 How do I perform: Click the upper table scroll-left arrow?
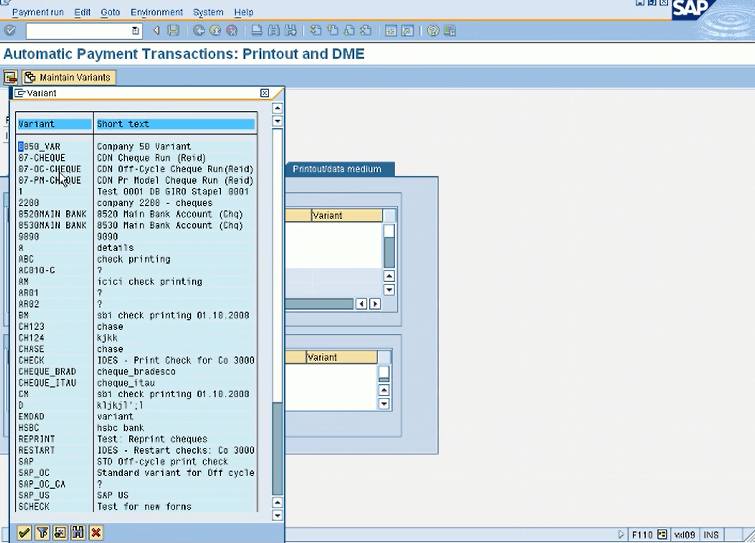pos(361,304)
